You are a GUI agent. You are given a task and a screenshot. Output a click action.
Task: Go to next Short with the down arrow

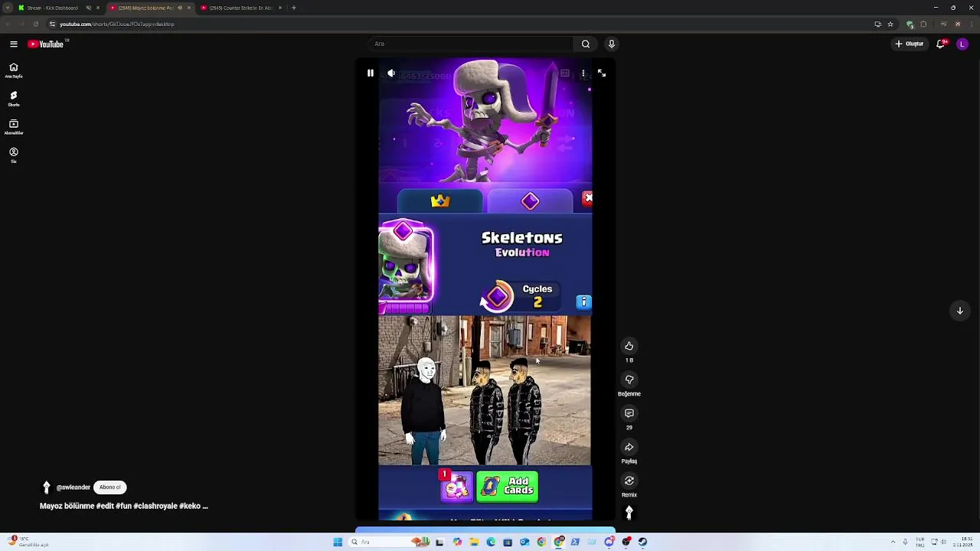(x=960, y=311)
